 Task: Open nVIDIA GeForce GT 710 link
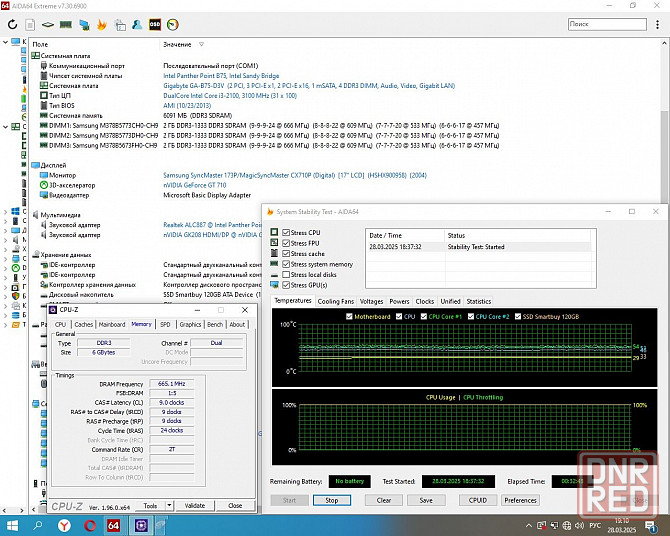[x=195, y=185]
